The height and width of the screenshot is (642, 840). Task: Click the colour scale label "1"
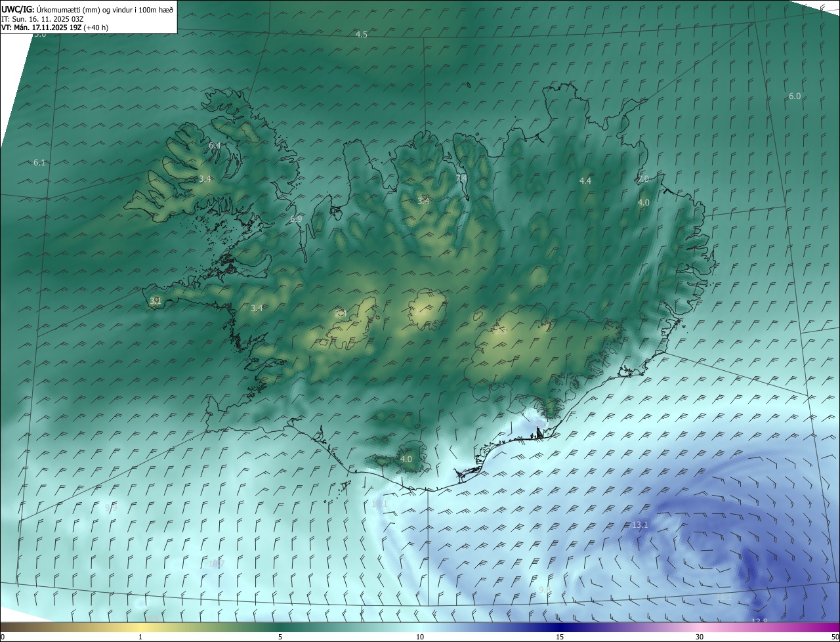(x=140, y=637)
